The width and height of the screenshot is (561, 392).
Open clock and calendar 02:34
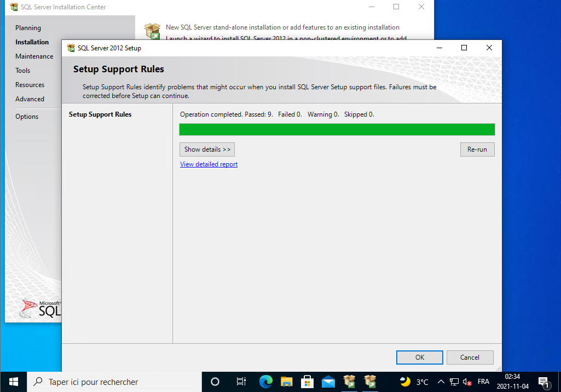[x=512, y=382]
